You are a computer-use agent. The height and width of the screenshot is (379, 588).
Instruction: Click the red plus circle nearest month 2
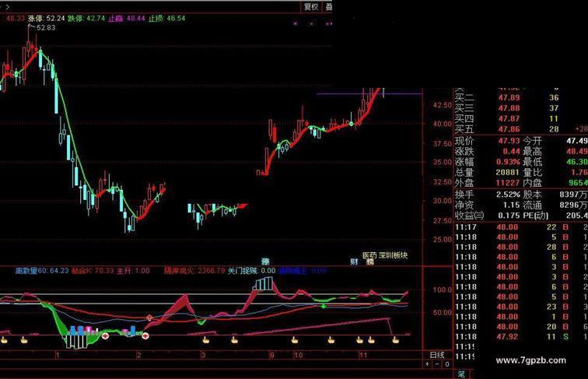pos(145,336)
